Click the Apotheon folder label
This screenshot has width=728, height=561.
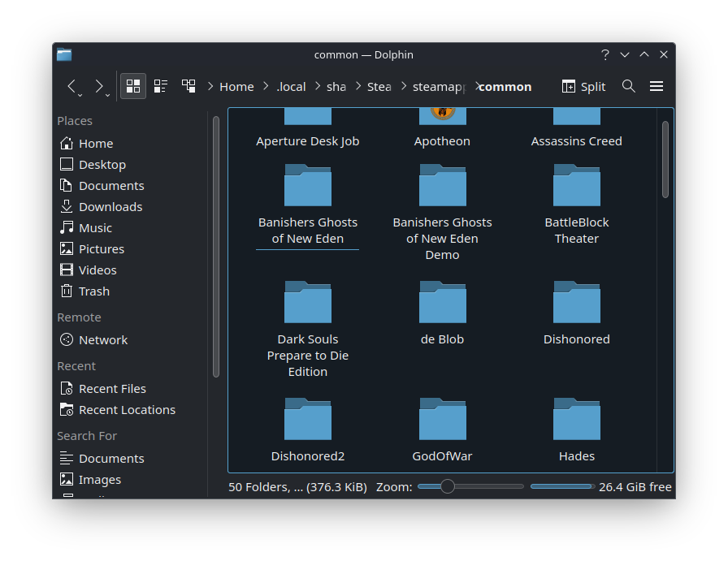(x=443, y=141)
